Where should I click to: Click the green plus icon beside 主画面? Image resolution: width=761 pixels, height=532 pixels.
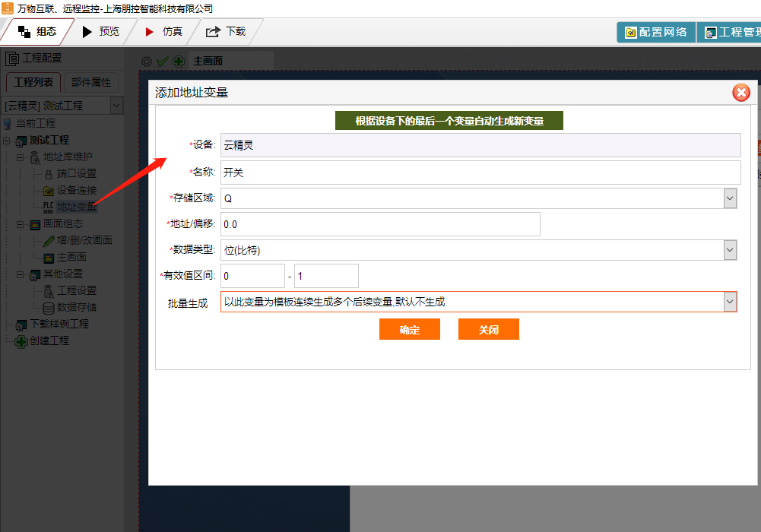click(178, 62)
